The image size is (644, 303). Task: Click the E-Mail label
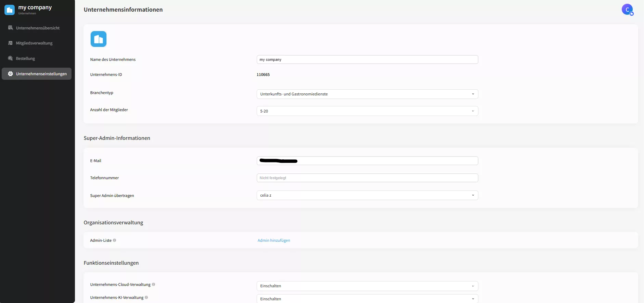tap(96, 161)
